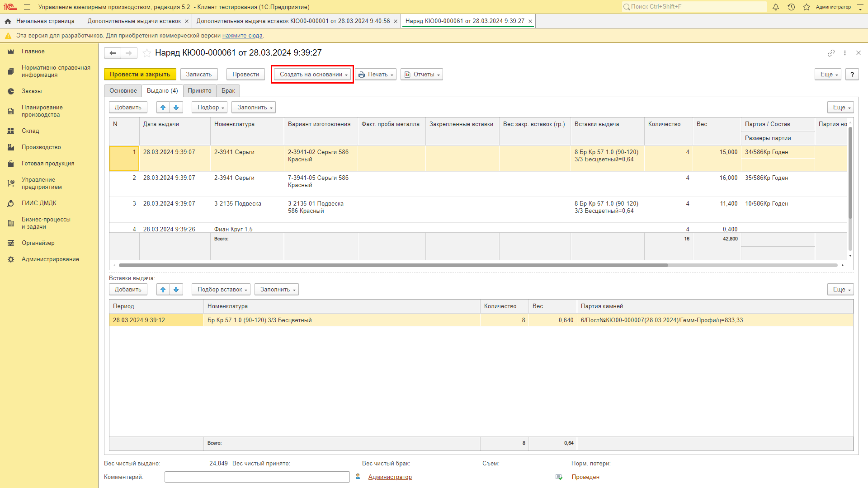Go back with left arrow button

(x=113, y=53)
